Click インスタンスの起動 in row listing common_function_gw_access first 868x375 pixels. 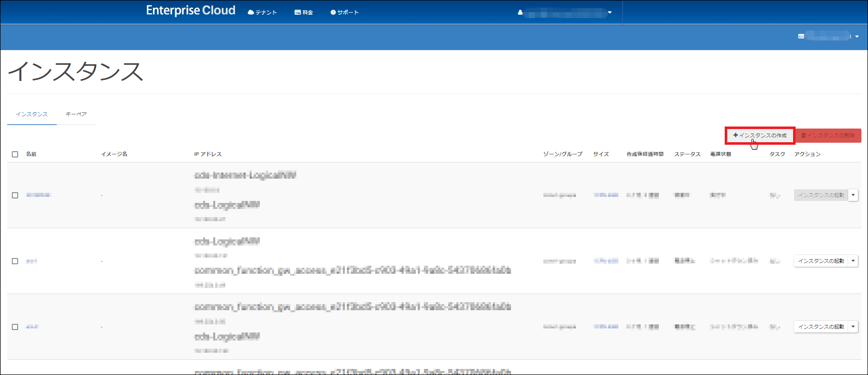821,326
